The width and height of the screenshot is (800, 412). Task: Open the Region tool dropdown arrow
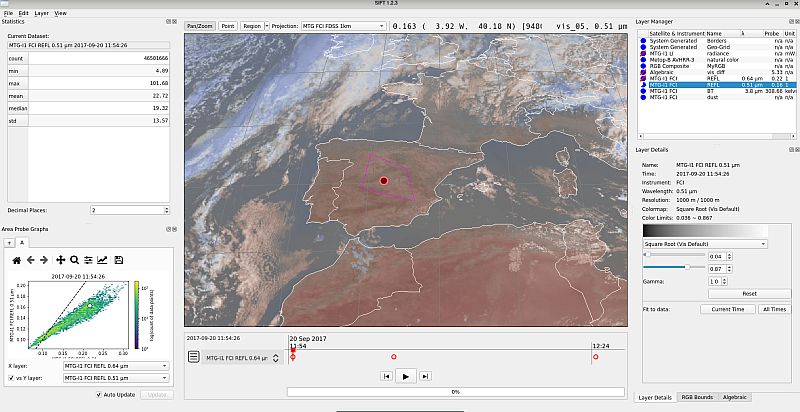(267, 26)
